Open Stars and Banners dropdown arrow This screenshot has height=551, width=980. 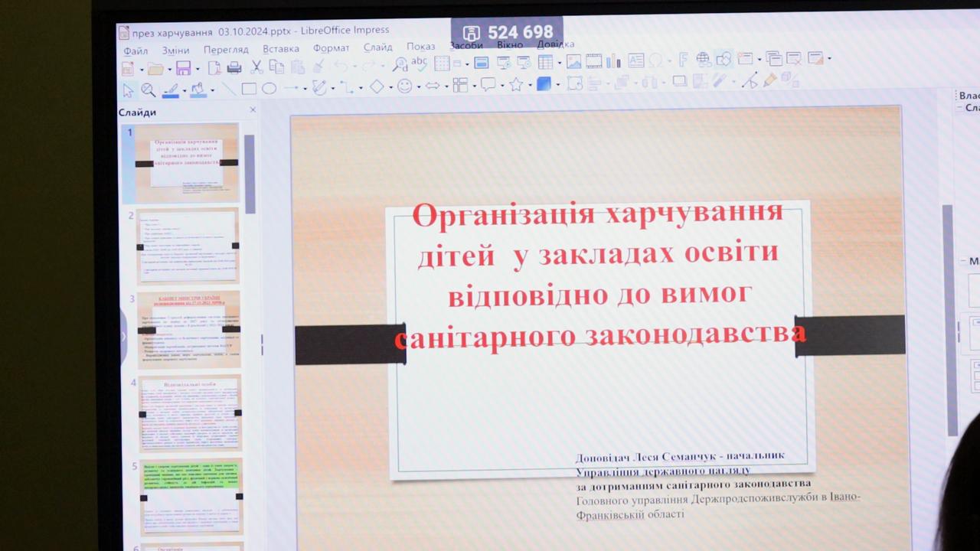[x=530, y=85]
